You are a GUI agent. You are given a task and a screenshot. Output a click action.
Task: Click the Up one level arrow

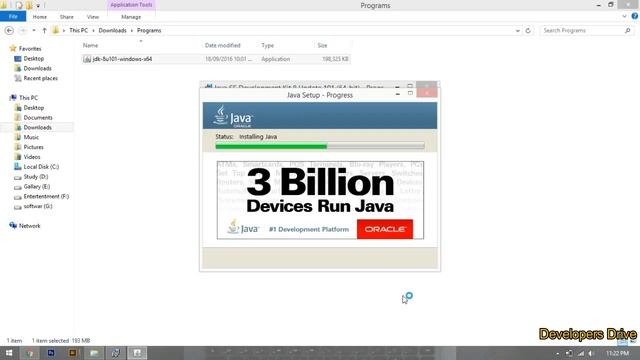click(44, 31)
